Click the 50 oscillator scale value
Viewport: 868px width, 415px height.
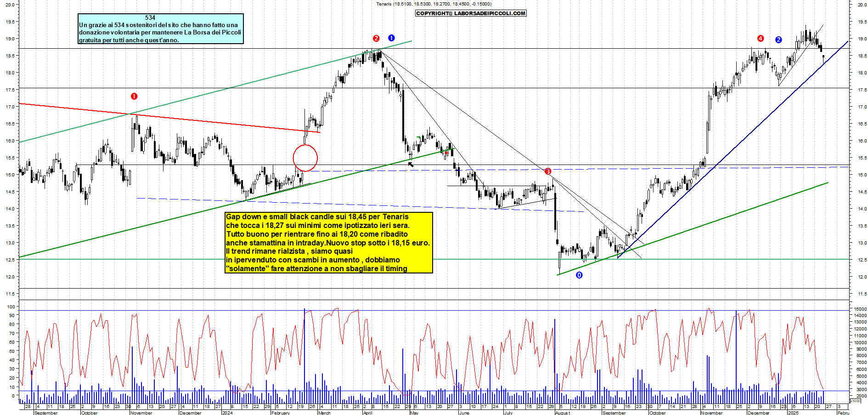tap(12, 351)
